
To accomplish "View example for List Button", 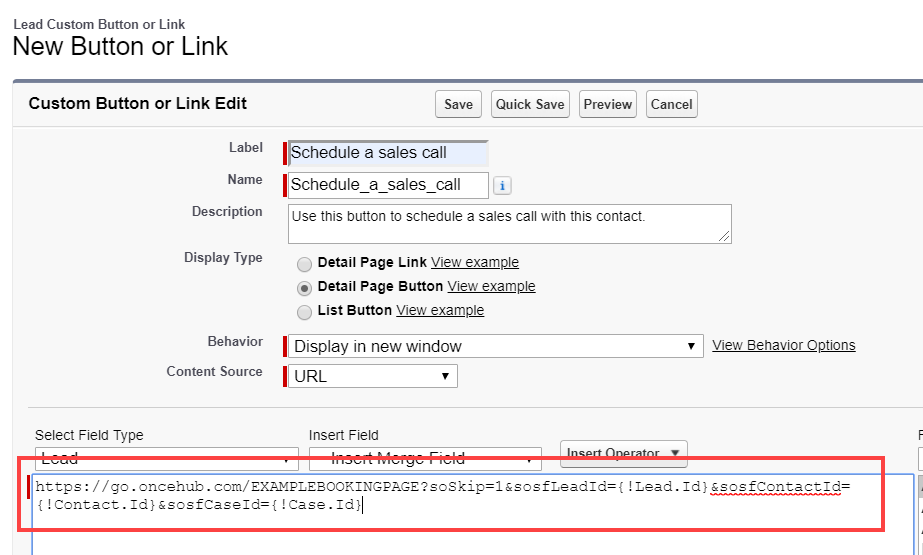I will pos(440,310).
